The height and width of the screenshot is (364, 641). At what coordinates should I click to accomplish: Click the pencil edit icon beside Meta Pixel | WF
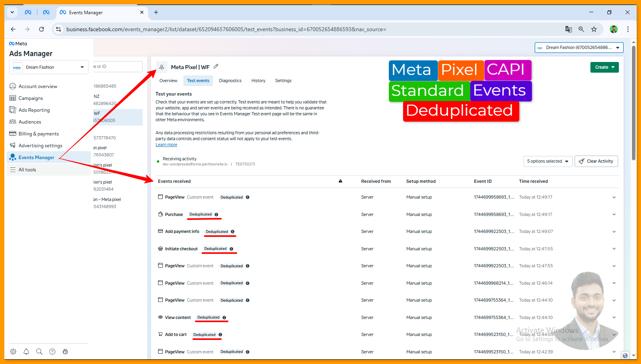coord(216,66)
